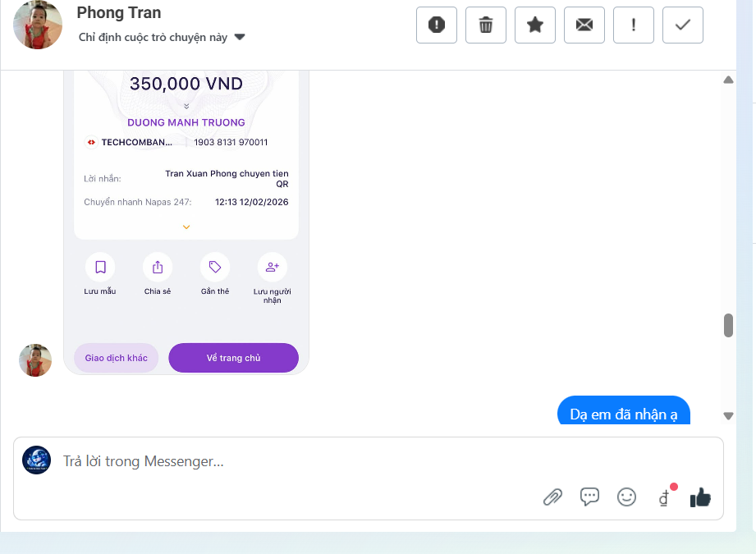The height and width of the screenshot is (554, 756).
Task: Mark conversation unread via the envelope icon
Action: click(x=584, y=25)
